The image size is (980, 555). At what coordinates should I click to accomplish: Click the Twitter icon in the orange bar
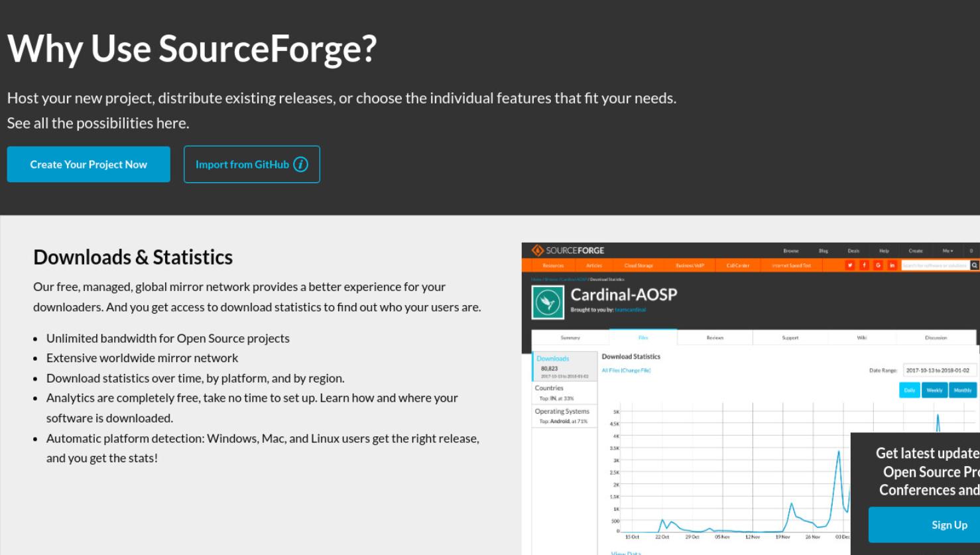coord(850,265)
